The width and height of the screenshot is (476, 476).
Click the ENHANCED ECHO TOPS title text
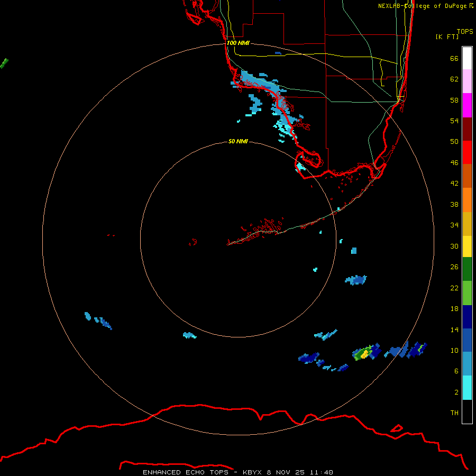pyautogui.click(x=186, y=472)
